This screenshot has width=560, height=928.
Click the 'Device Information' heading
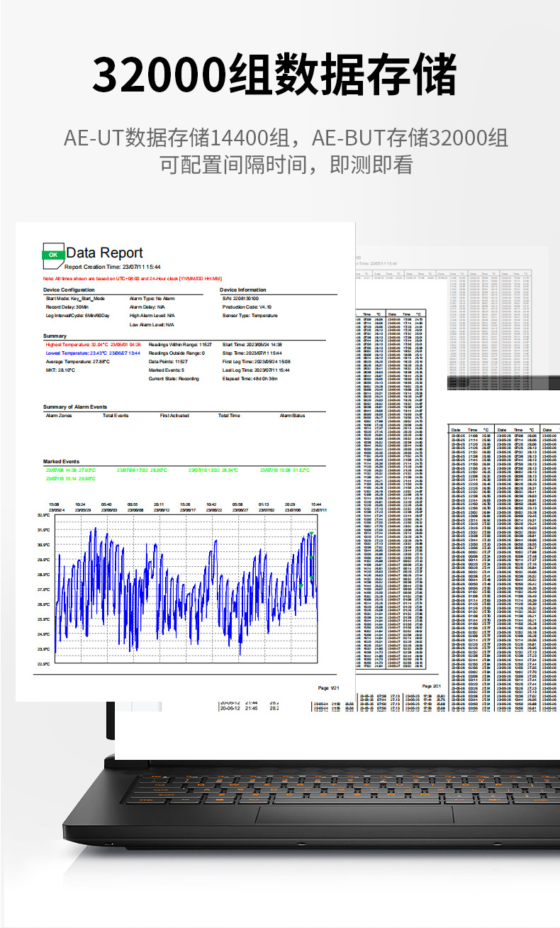point(243,290)
